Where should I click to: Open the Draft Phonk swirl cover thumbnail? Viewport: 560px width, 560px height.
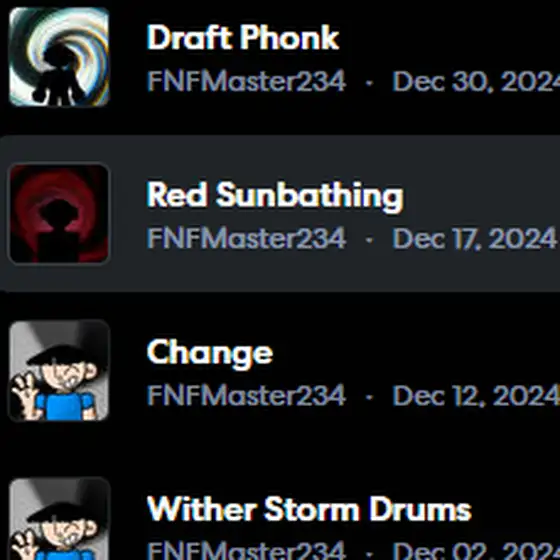coord(59,56)
